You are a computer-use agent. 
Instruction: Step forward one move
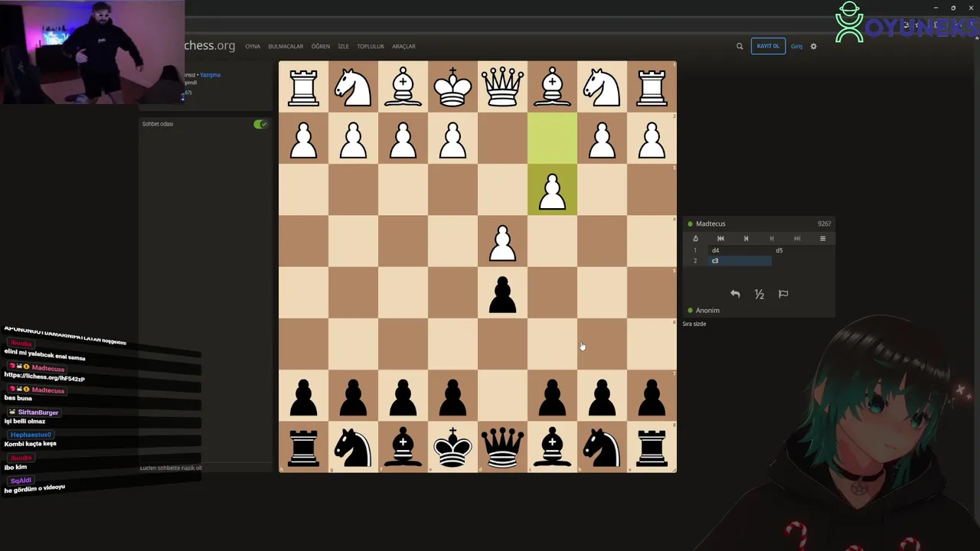[772, 239]
